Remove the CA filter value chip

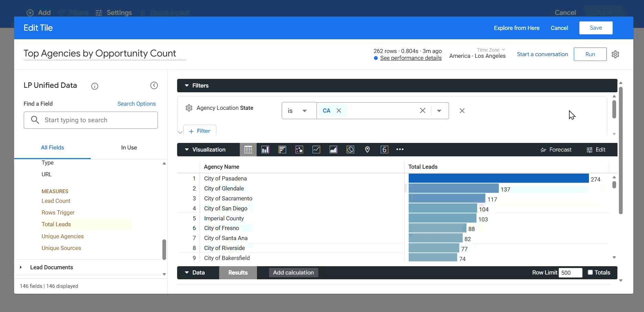point(339,111)
